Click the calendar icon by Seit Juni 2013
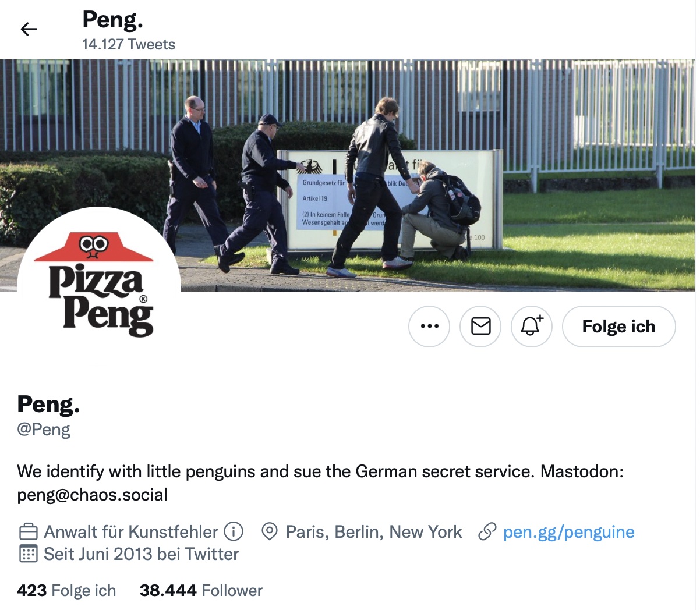The image size is (700, 610). [29, 554]
